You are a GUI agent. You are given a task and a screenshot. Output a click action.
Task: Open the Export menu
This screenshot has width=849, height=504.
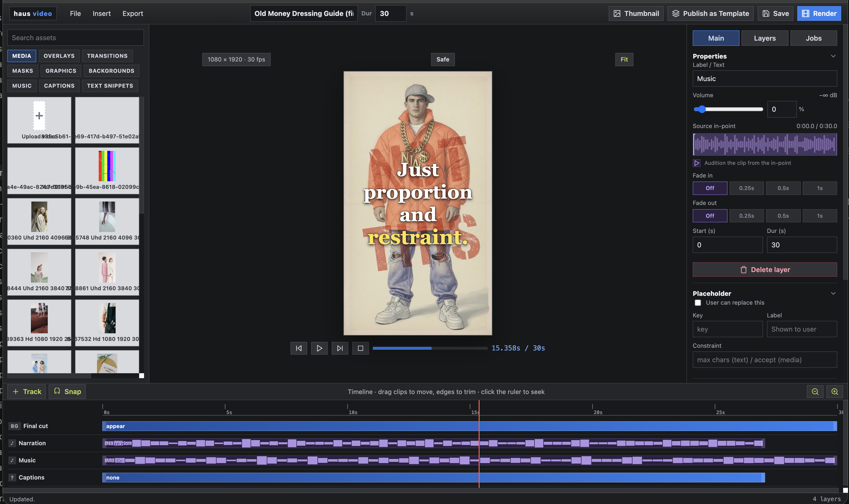[133, 13]
